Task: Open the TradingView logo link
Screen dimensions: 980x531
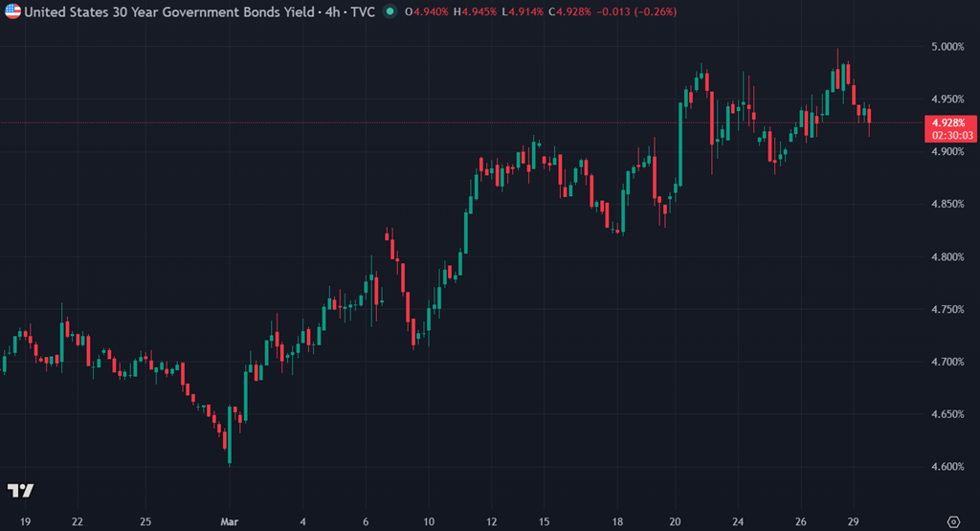Action: (x=21, y=491)
